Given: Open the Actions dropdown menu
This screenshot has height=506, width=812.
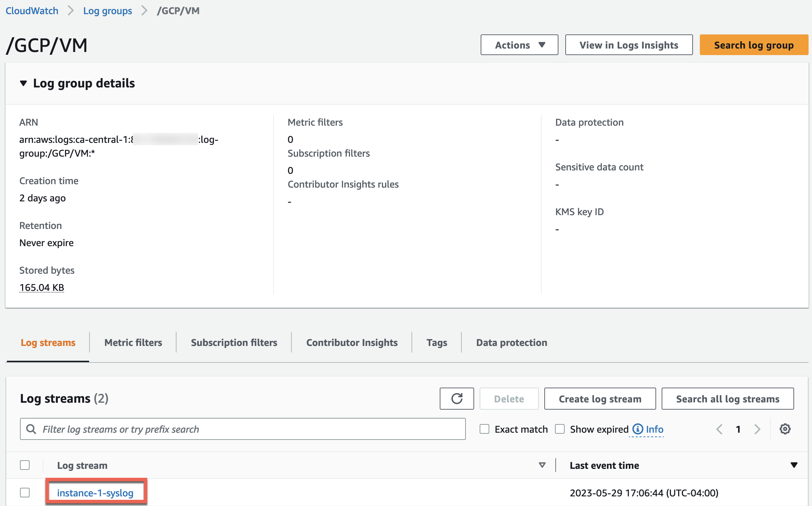Looking at the screenshot, I should tap(519, 45).
